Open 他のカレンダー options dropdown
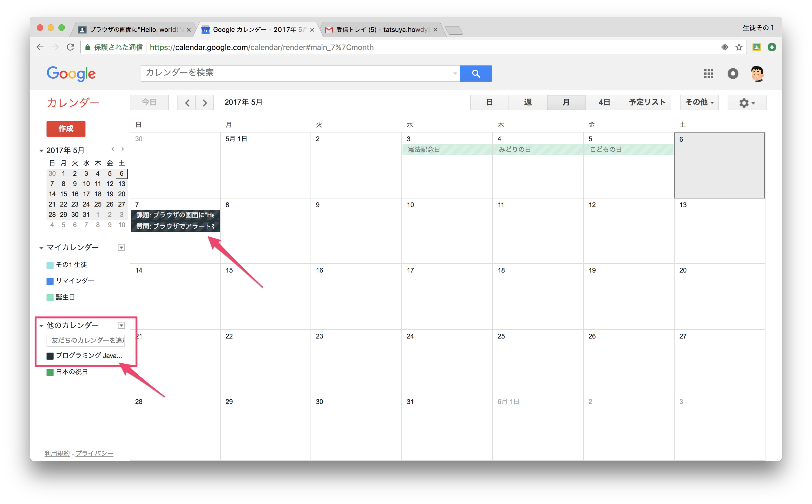This screenshot has width=812, height=504. [x=121, y=325]
